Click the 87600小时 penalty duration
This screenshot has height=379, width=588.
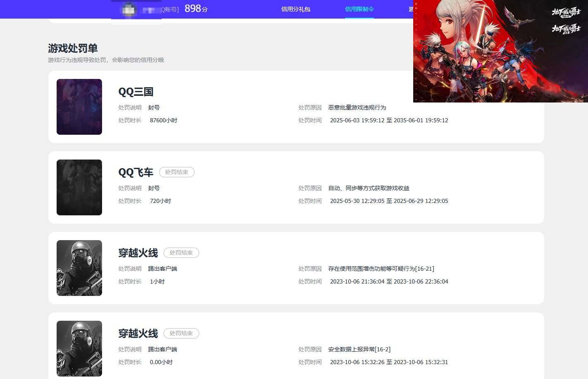tap(164, 120)
